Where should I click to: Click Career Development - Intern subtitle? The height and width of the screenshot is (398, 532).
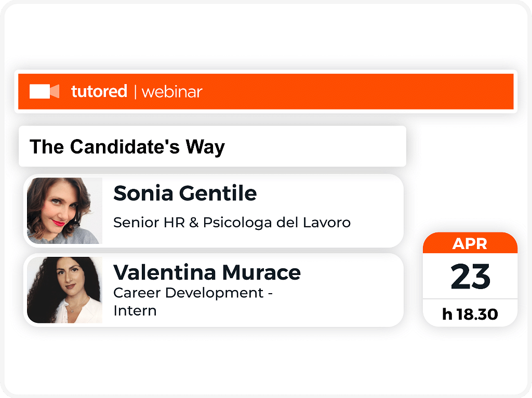(x=193, y=301)
